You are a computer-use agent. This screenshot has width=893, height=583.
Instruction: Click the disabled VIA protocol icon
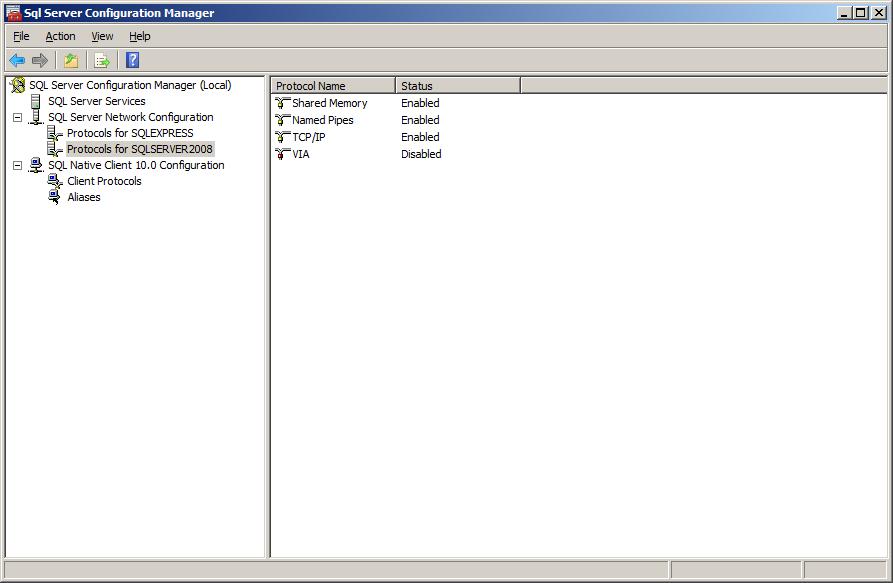[x=282, y=154]
